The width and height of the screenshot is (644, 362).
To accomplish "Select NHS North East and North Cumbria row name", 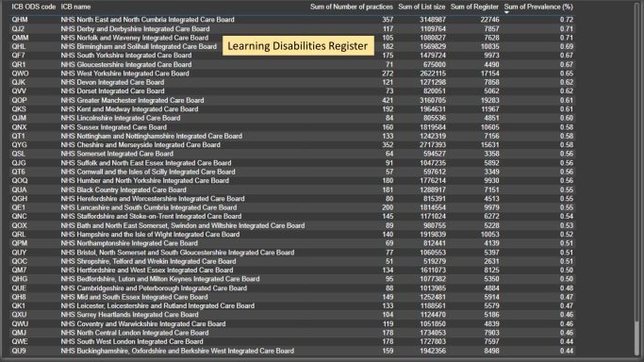I will point(148,20).
